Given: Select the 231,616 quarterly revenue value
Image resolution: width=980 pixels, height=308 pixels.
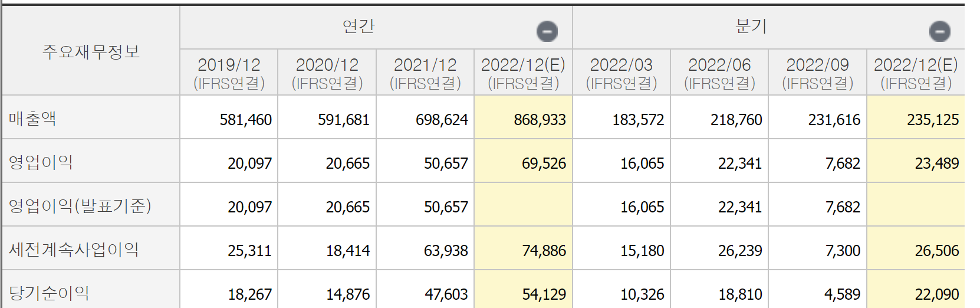Looking at the screenshot, I should coord(834,120).
